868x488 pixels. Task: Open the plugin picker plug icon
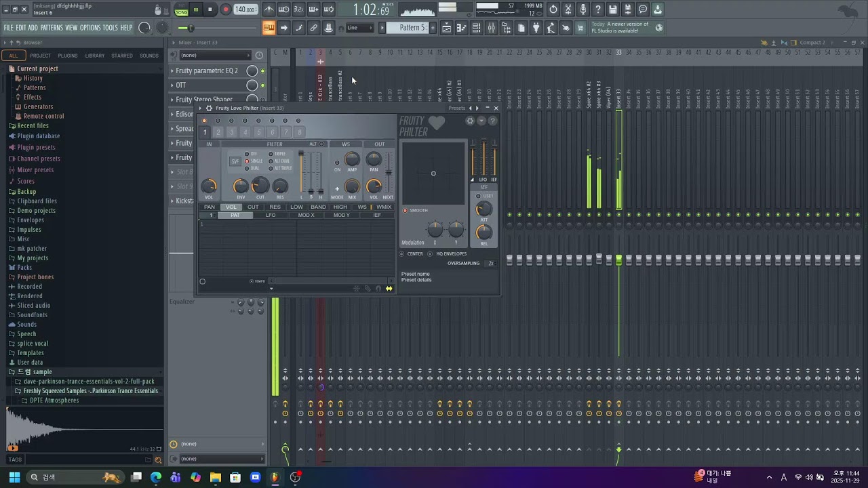(536, 28)
